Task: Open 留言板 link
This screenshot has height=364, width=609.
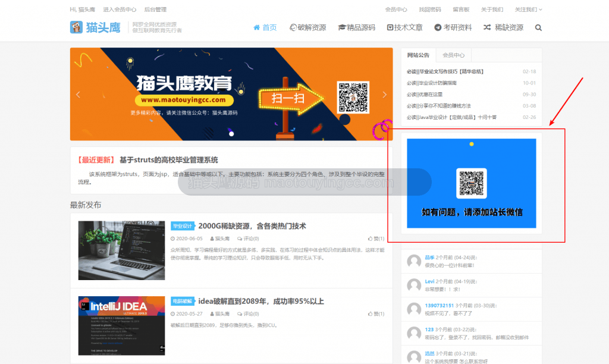Action: click(461, 10)
